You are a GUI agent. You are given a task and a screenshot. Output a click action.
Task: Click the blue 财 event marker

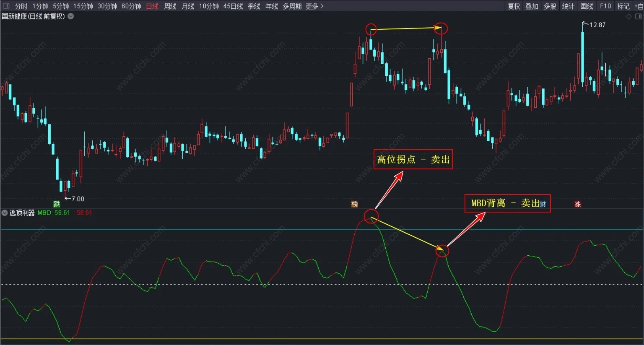point(543,205)
